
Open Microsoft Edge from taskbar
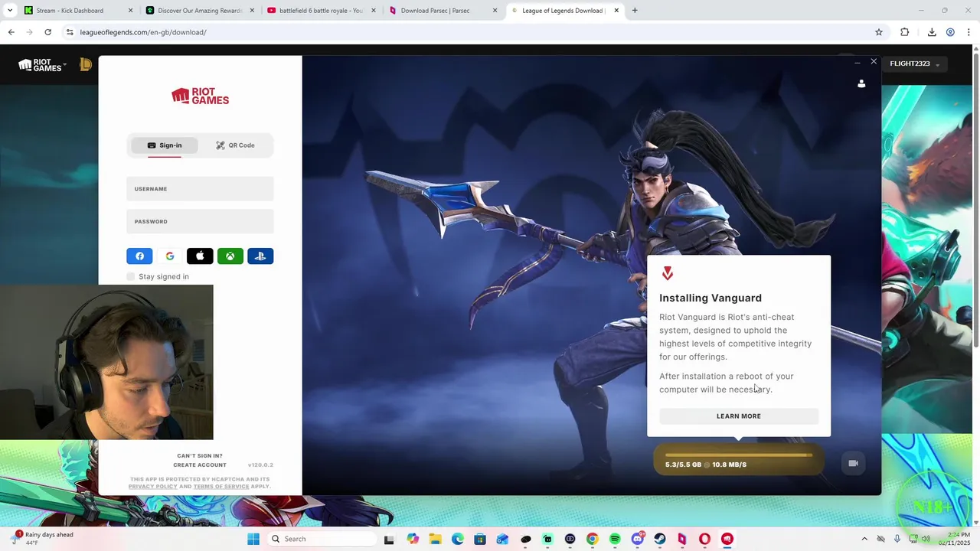click(x=458, y=539)
